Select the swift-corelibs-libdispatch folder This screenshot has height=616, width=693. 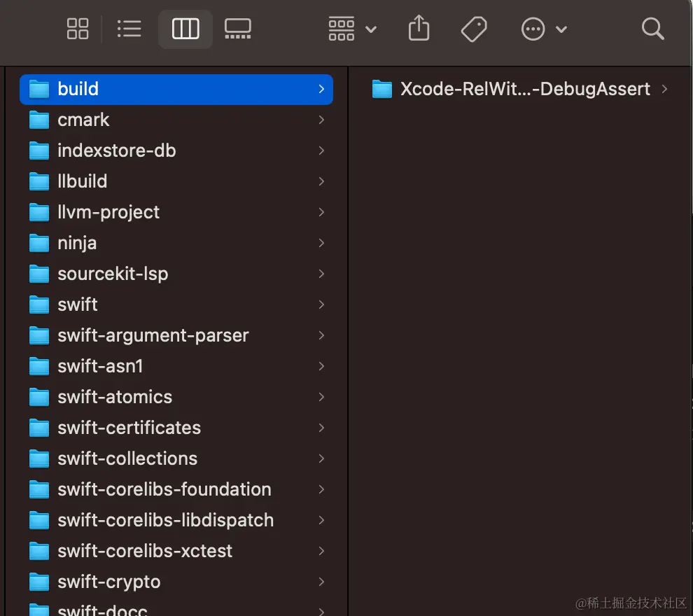pos(176,520)
